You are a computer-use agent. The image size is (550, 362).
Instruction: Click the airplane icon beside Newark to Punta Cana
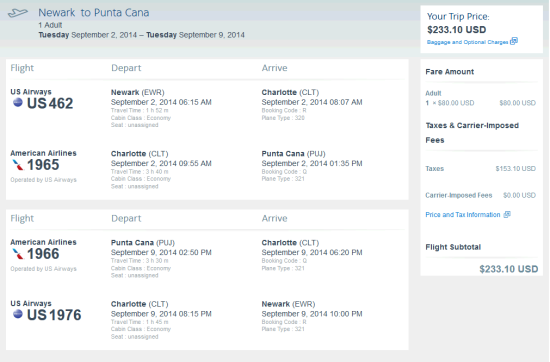[x=18, y=13]
